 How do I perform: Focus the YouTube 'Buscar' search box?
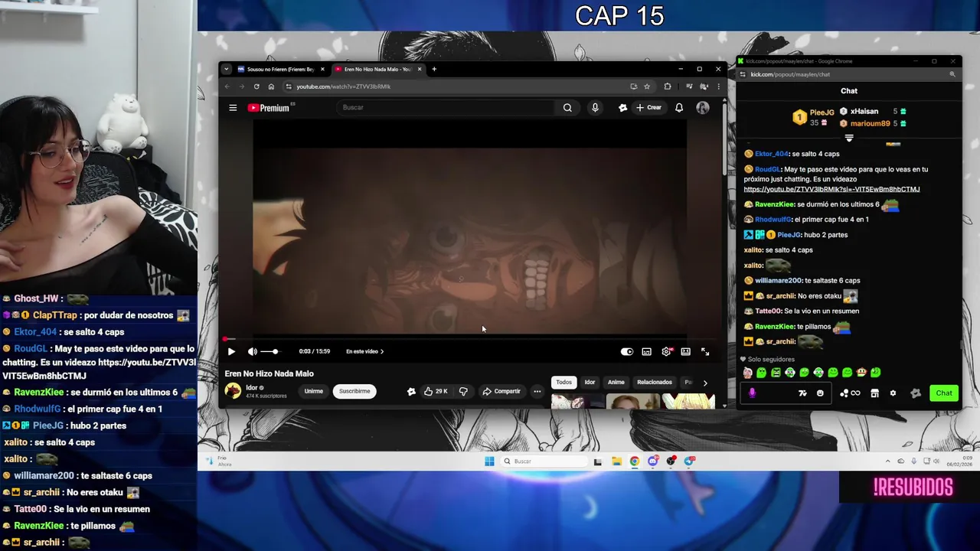point(446,108)
